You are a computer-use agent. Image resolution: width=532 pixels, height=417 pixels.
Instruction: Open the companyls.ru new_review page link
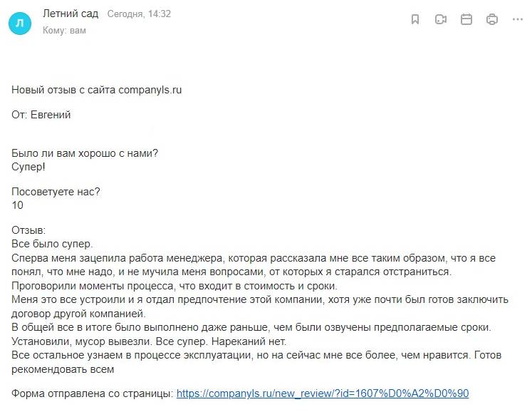[322, 393]
